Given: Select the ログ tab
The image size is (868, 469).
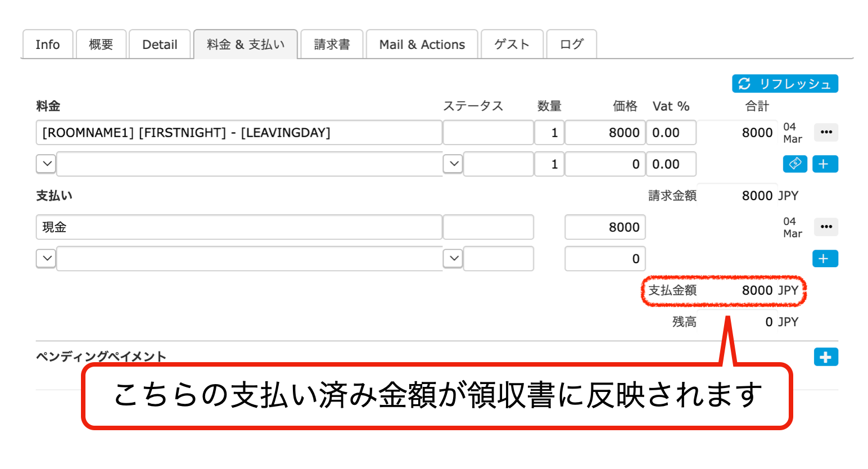Looking at the screenshot, I should (571, 44).
